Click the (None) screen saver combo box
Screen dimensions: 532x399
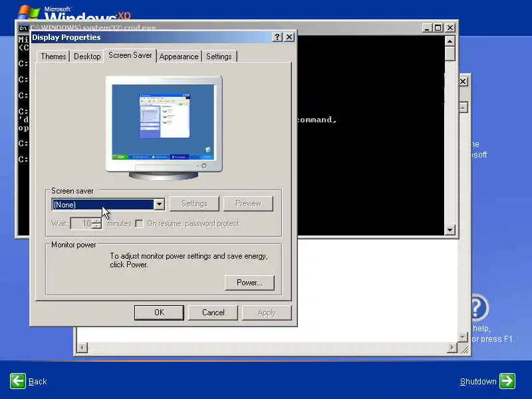click(108, 204)
